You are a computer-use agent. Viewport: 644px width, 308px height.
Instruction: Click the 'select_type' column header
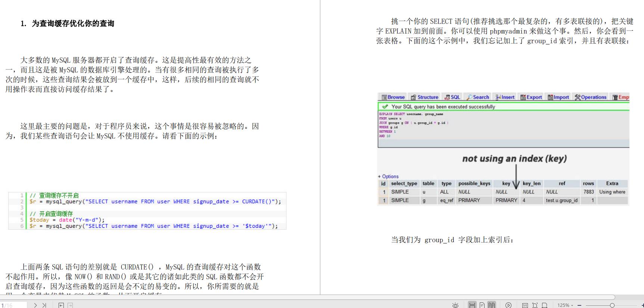click(x=404, y=183)
